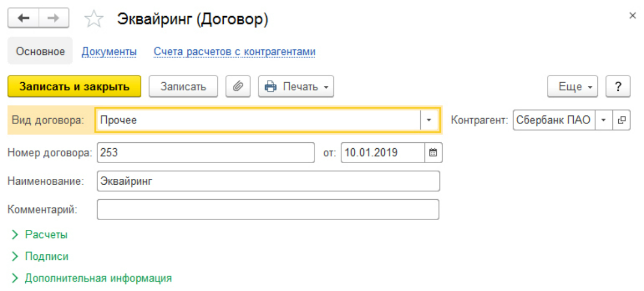Image resolution: width=644 pixels, height=291 pixels.
Task: Switch to the Документы tab
Action: point(109,52)
